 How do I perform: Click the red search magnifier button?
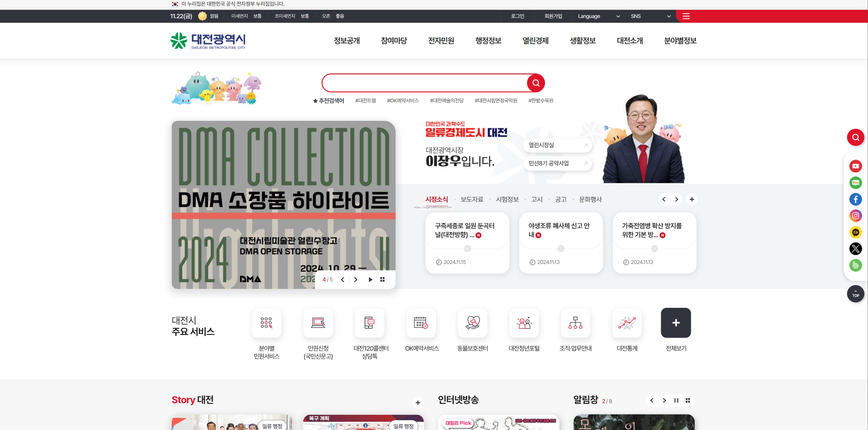coord(536,83)
